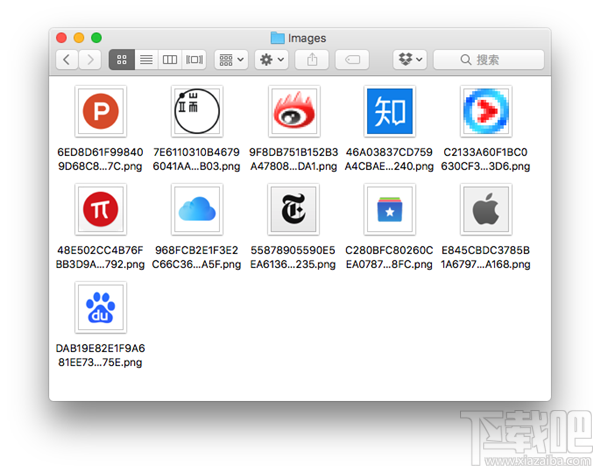This screenshot has height=471, width=600.
Task: Select the New York Times T logo thumbnail
Action: point(293,209)
